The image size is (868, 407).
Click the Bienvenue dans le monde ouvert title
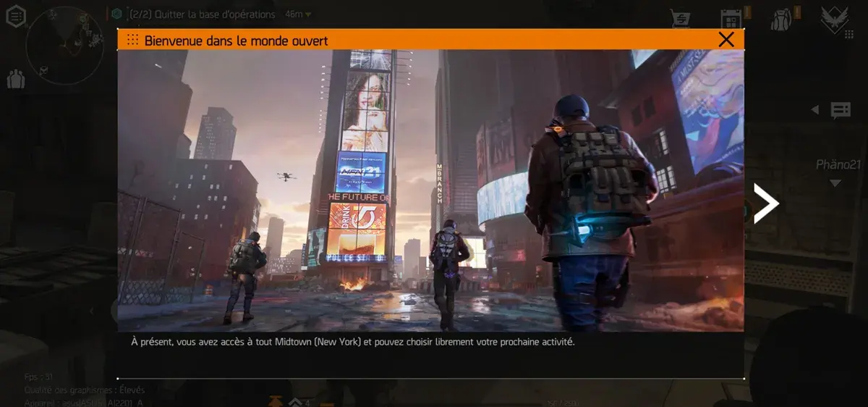[x=236, y=41]
